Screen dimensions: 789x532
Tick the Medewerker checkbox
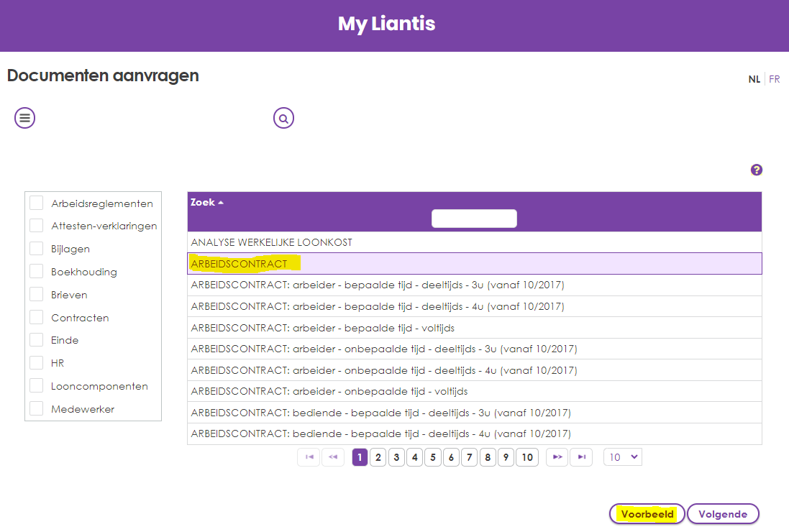pos(36,408)
